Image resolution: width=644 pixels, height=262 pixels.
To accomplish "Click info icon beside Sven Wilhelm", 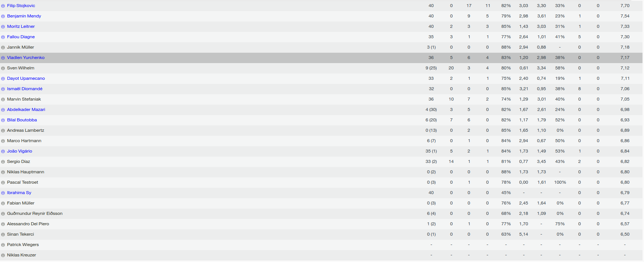I will 3,68.
